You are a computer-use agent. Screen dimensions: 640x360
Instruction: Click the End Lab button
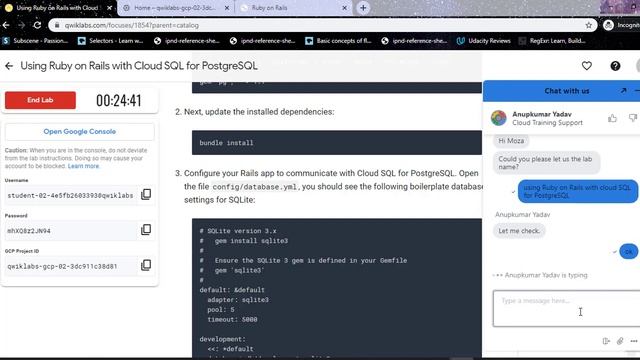click(x=40, y=100)
